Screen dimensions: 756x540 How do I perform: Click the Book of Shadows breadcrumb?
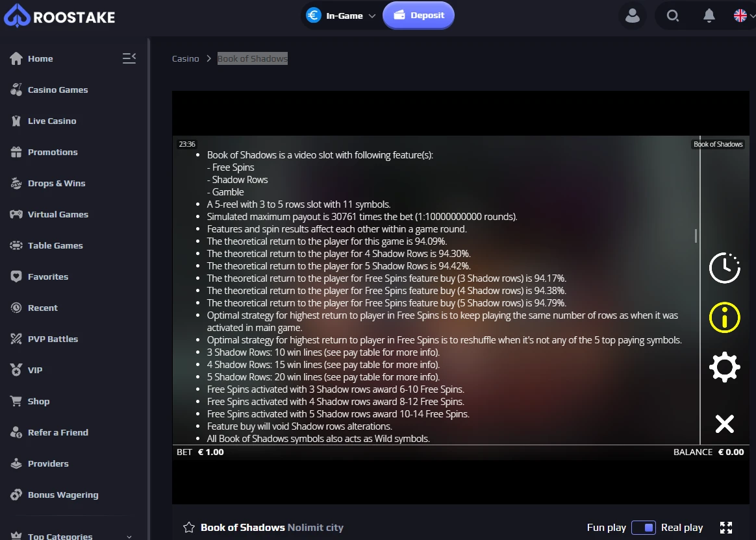(x=252, y=59)
